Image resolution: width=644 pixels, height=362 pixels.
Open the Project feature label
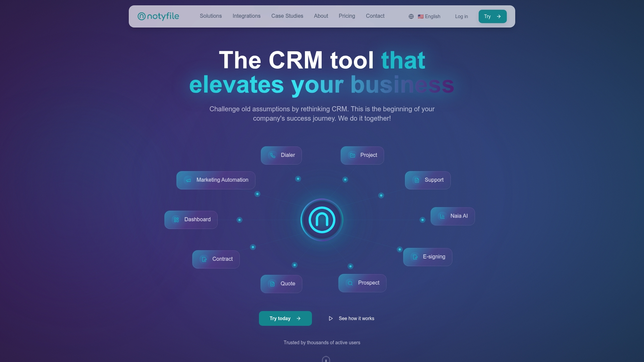pyautogui.click(x=369, y=155)
